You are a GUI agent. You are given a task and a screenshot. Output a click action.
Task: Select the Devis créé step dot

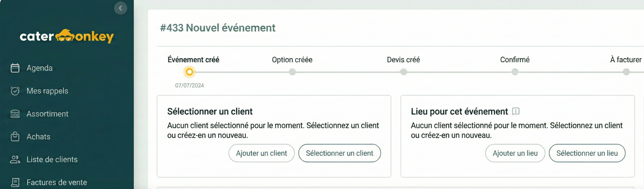(x=404, y=72)
